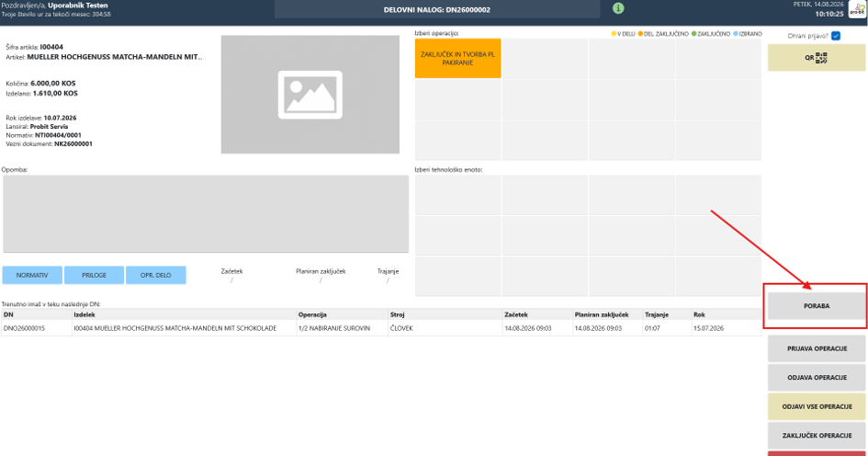Click the quantity value 6.000,00 KOS

(53, 83)
